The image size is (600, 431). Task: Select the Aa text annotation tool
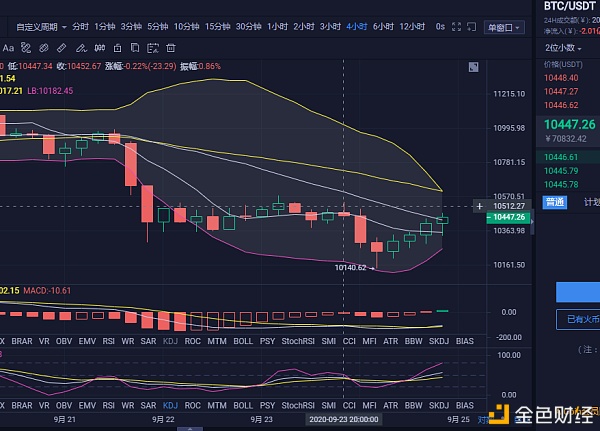pos(8,48)
